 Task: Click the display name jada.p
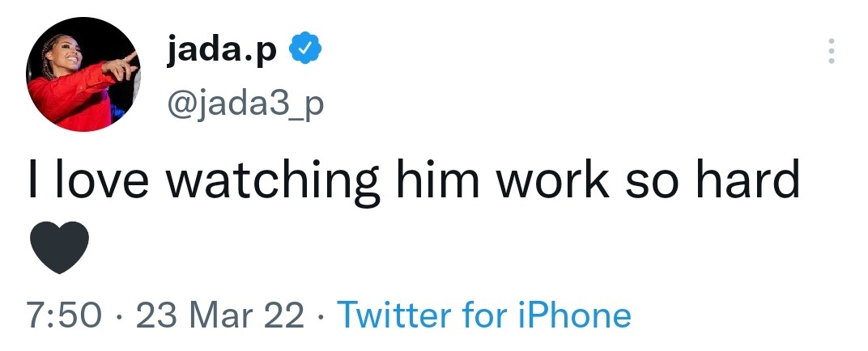coord(221,52)
